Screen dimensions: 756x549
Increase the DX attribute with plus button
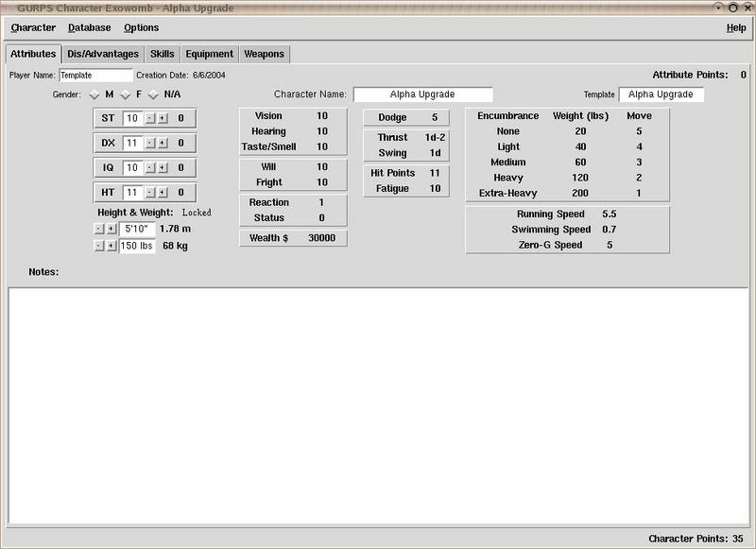tap(163, 143)
